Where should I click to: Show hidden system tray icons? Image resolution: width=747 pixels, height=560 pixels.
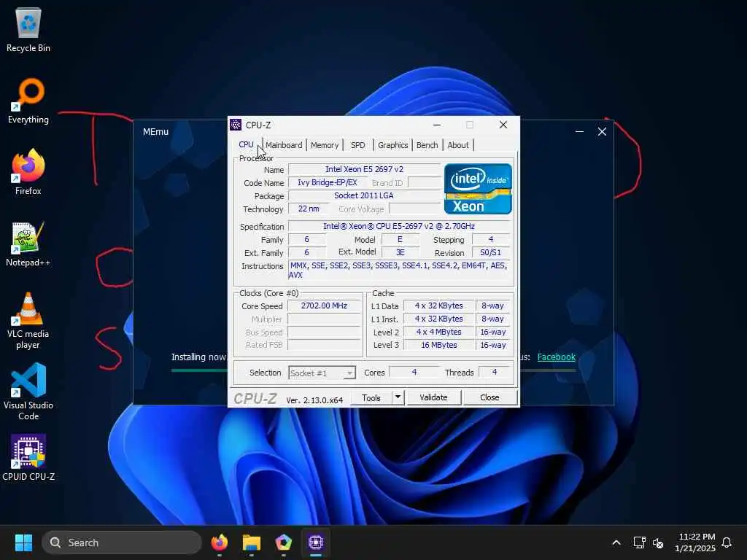tap(616, 542)
